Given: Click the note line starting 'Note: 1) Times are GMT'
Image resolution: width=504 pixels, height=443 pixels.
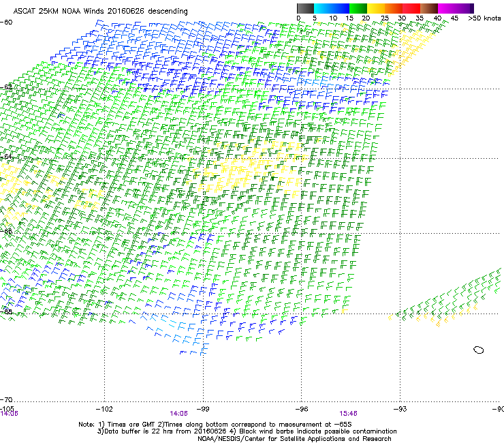Looking at the screenshot, I should pos(215,425).
